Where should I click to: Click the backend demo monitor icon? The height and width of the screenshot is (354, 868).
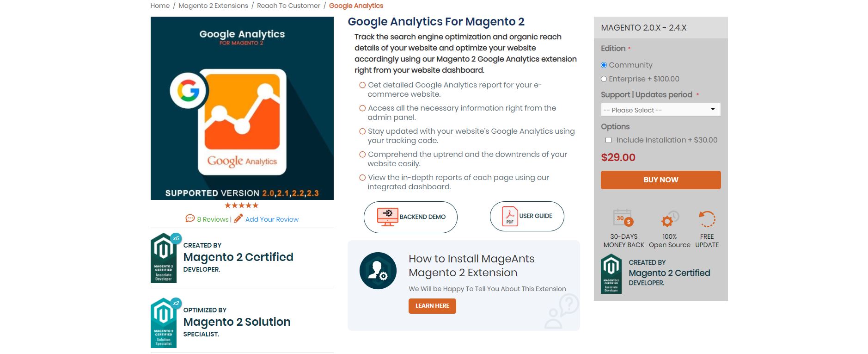click(x=387, y=217)
